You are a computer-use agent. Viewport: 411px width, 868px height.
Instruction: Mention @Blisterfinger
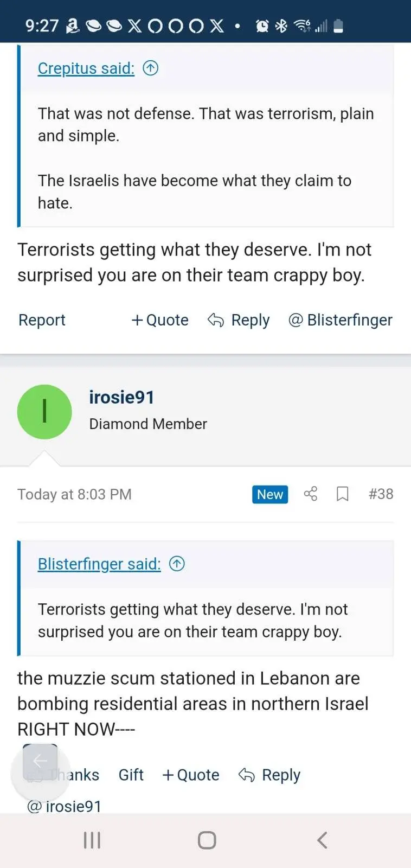click(341, 320)
